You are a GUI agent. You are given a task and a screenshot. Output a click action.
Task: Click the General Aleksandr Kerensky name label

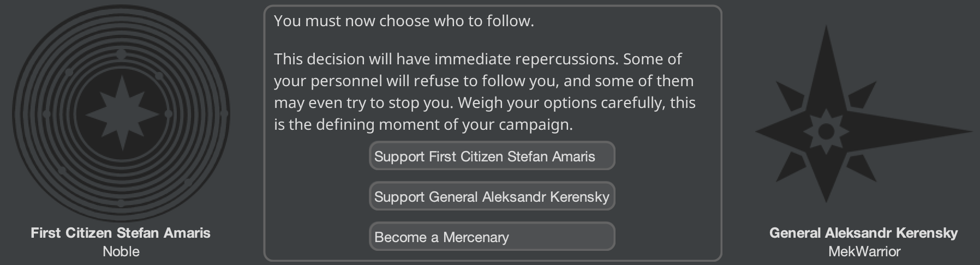pos(864,233)
